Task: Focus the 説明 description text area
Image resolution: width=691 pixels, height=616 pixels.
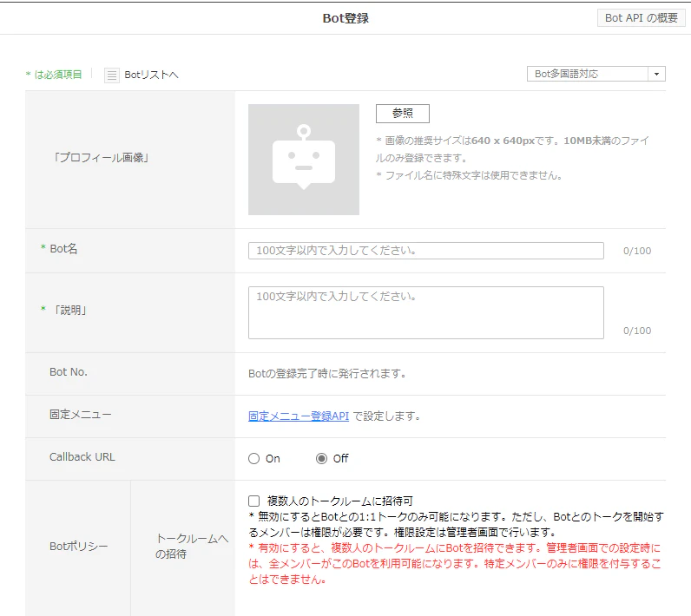Action: [425, 312]
